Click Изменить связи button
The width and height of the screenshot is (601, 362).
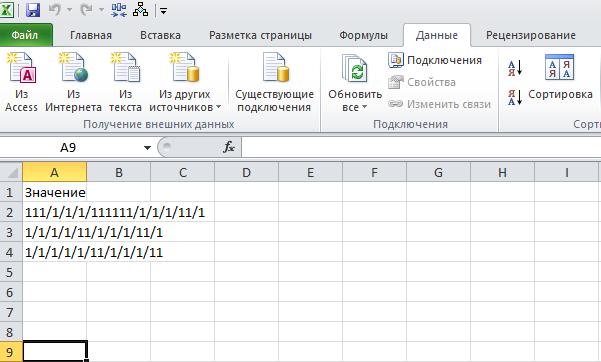[439, 104]
